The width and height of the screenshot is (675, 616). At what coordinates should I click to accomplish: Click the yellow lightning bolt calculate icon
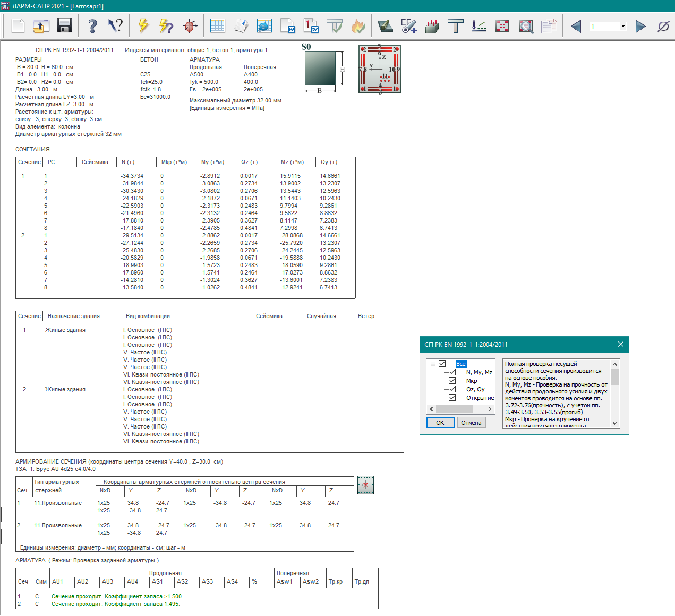143,25
